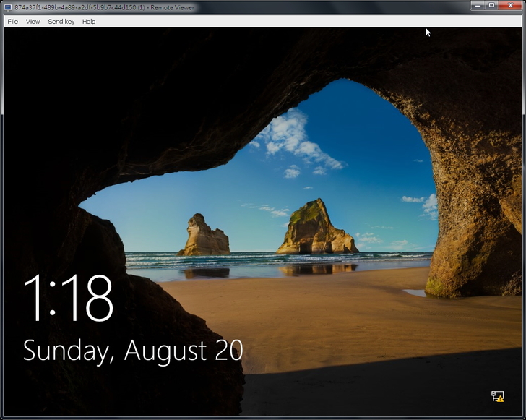The height and width of the screenshot is (420, 526).
Task: Click empty menu bar space right of Help
Action: (x=289, y=22)
